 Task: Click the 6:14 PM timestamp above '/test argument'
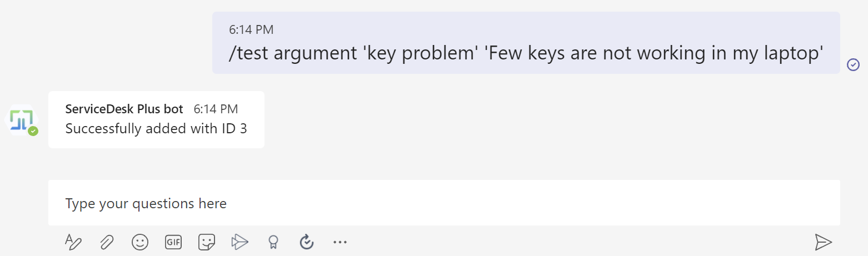point(251,30)
